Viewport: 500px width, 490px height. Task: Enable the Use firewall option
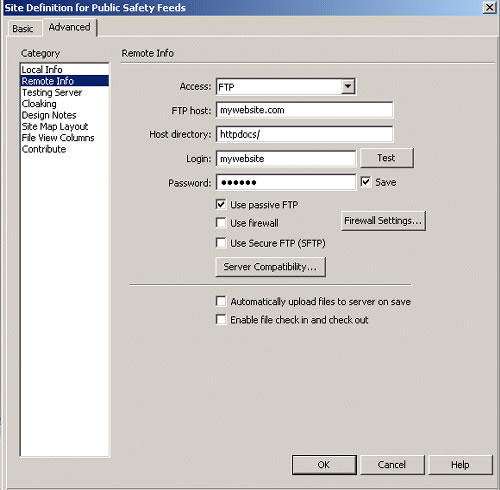(221, 223)
